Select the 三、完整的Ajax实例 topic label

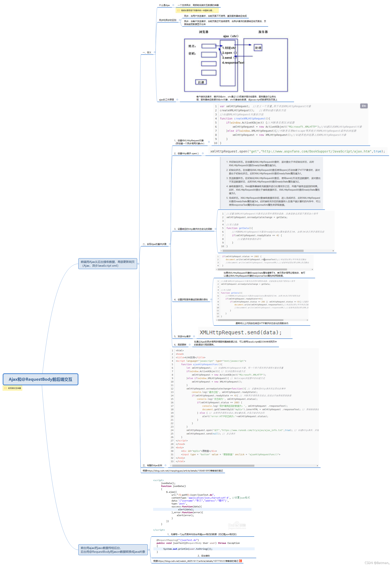152,465
